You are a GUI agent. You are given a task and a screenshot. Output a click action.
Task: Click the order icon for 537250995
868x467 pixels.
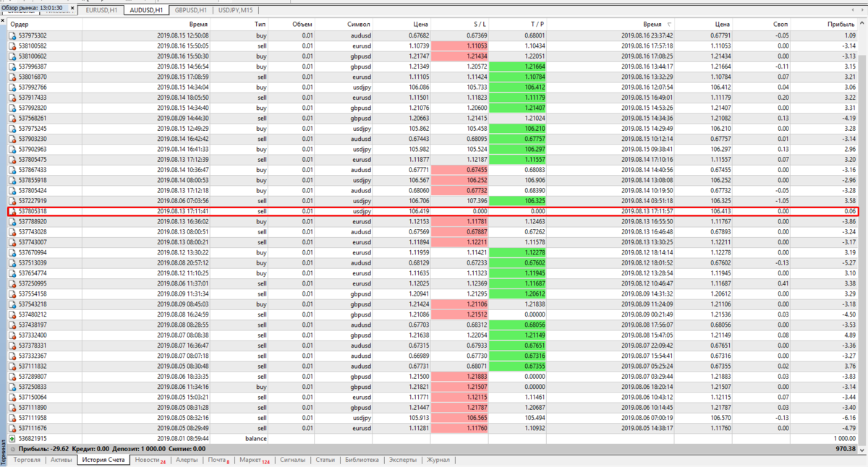tap(12, 283)
